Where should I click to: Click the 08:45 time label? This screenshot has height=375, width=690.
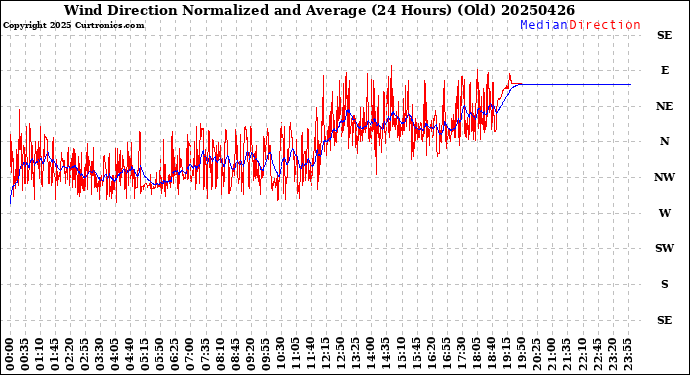[235, 354]
